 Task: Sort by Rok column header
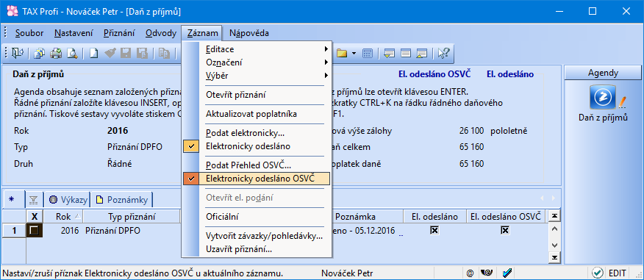pos(62,216)
